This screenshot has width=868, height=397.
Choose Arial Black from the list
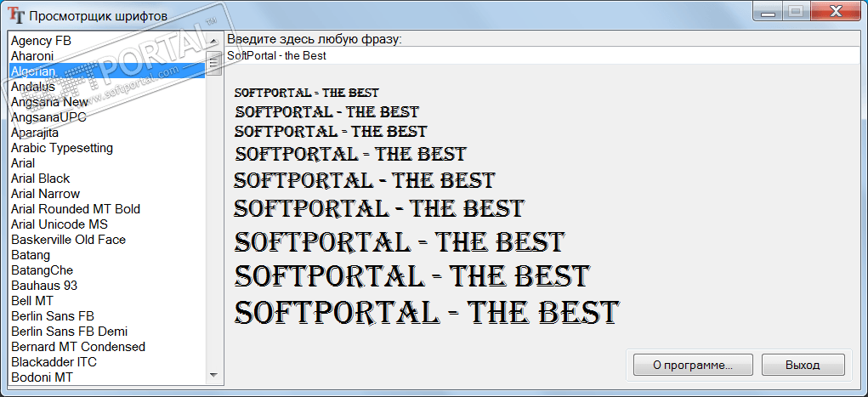pyautogui.click(x=107, y=179)
